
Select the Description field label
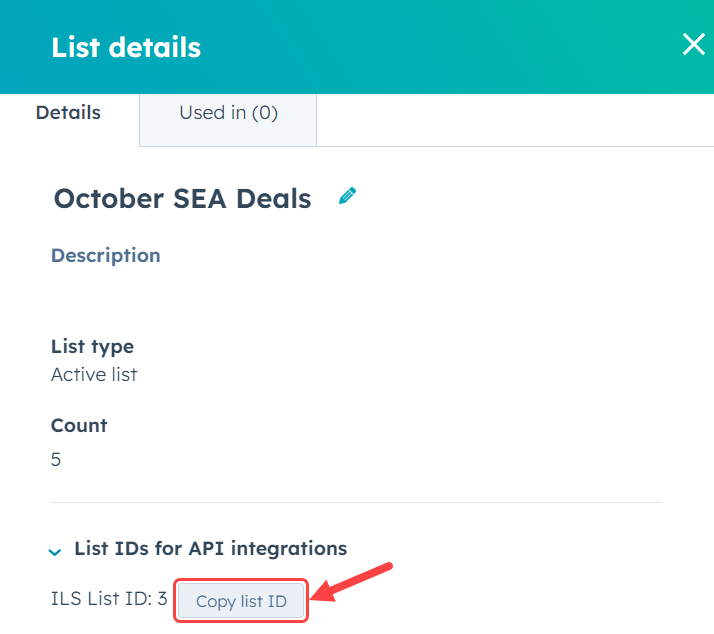(x=105, y=255)
